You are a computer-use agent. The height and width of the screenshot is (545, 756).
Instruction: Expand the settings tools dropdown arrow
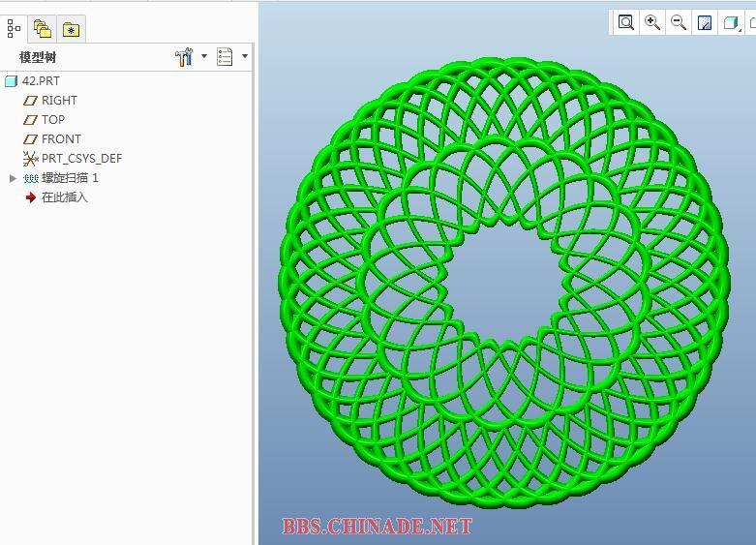tap(204, 56)
